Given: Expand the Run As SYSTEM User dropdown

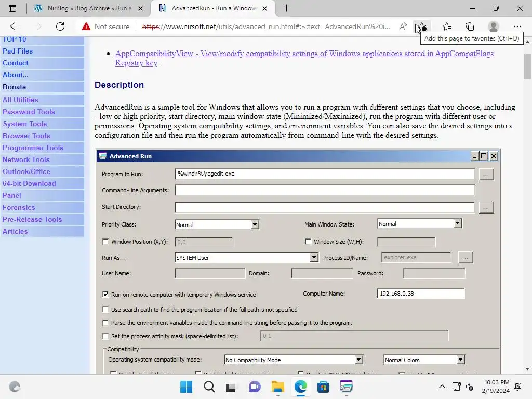Looking at the screenshot, I should [314, 258].
